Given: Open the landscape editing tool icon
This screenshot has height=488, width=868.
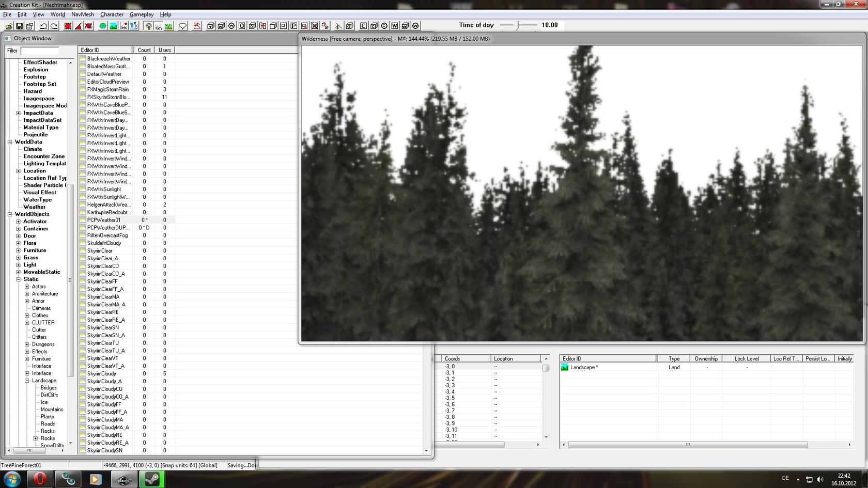Looking at the screenshot, I should [x=113, y=26].
